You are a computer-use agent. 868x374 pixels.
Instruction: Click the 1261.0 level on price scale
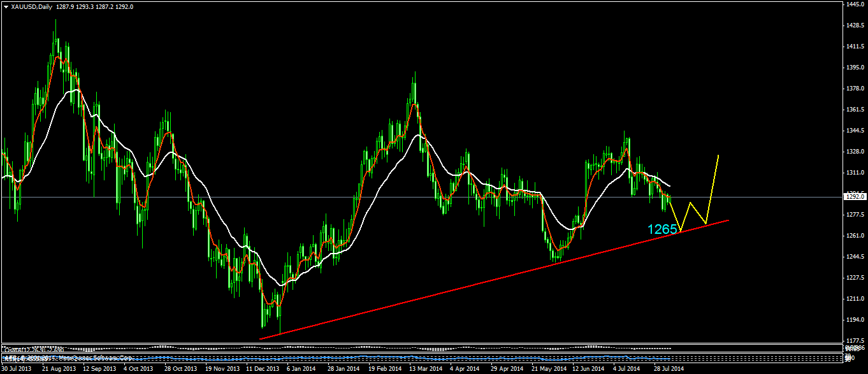click(x=855, y=236)
